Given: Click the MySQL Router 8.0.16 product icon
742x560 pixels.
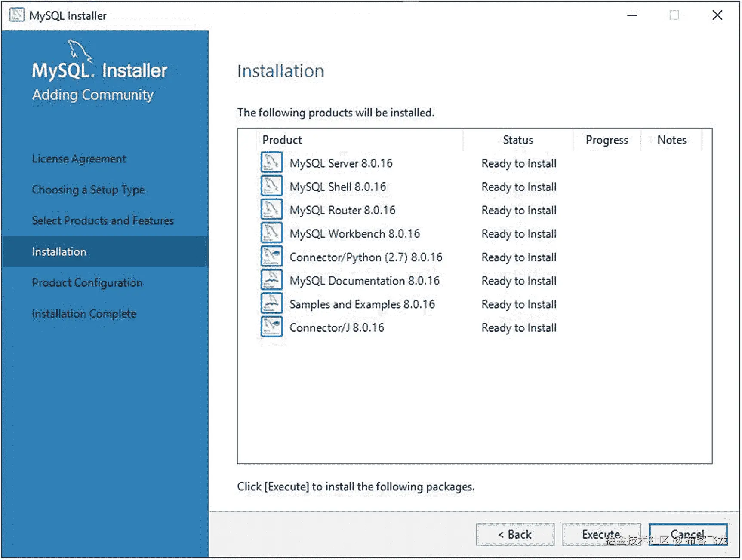Looking at the screenshot, I should (x=271, y=210).
